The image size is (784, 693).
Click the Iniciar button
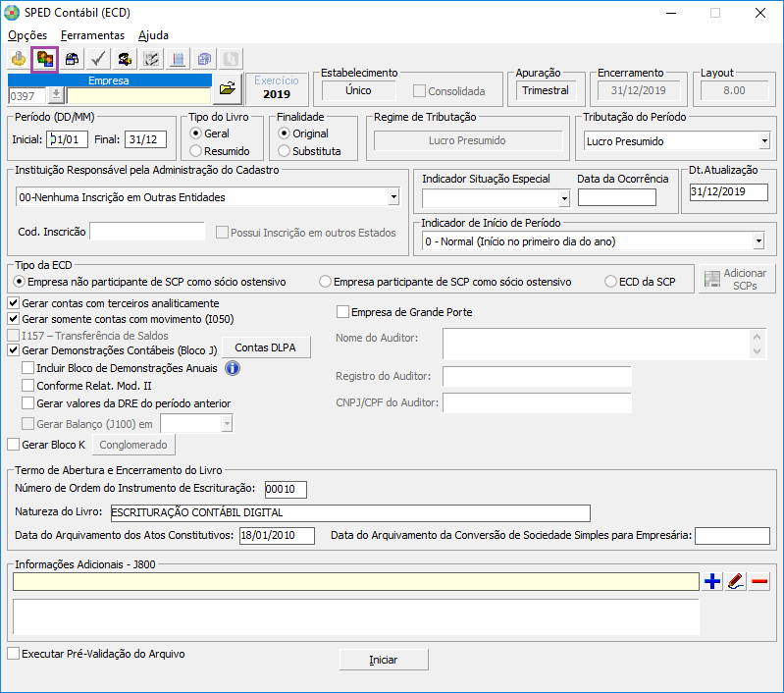pyautogui.click(x=384, y=660)
